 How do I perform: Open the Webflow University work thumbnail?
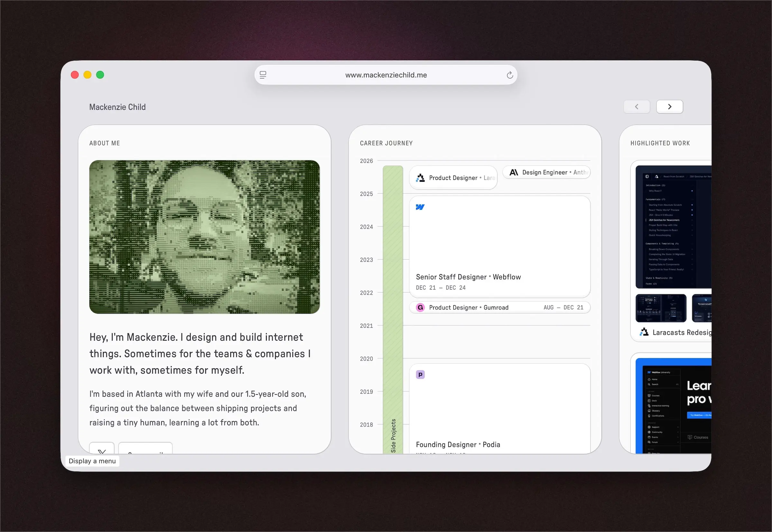click(673, 405)
